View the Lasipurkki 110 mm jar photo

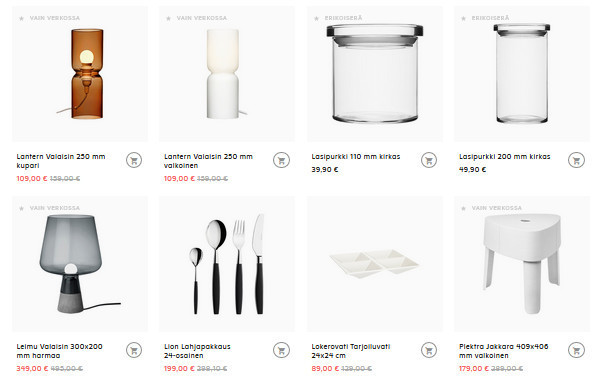[x=374, y=74]
